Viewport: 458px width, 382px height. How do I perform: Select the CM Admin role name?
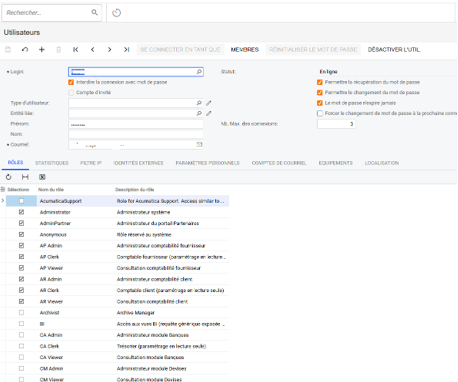pyautogui.click(x=51, y=369)
